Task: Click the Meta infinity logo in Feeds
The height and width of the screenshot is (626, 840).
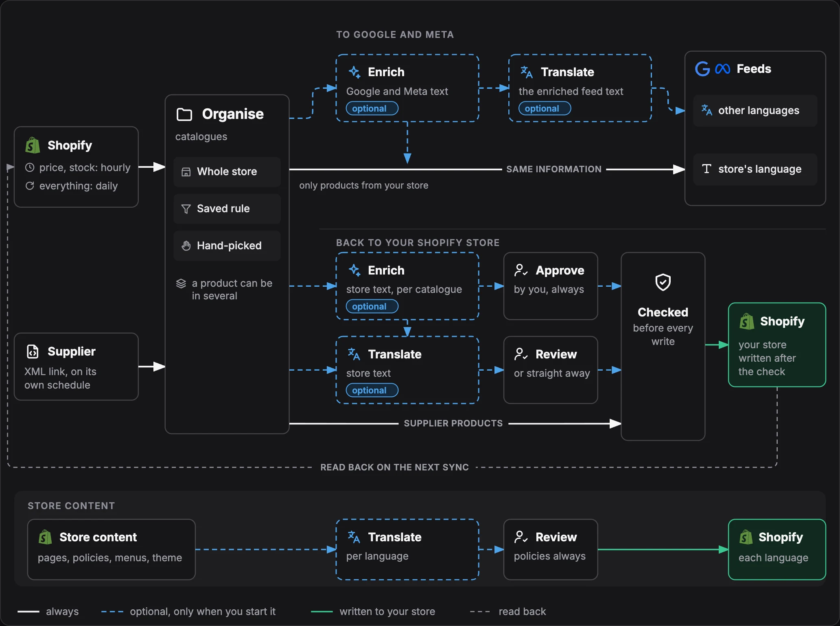Action: (723, 69)
